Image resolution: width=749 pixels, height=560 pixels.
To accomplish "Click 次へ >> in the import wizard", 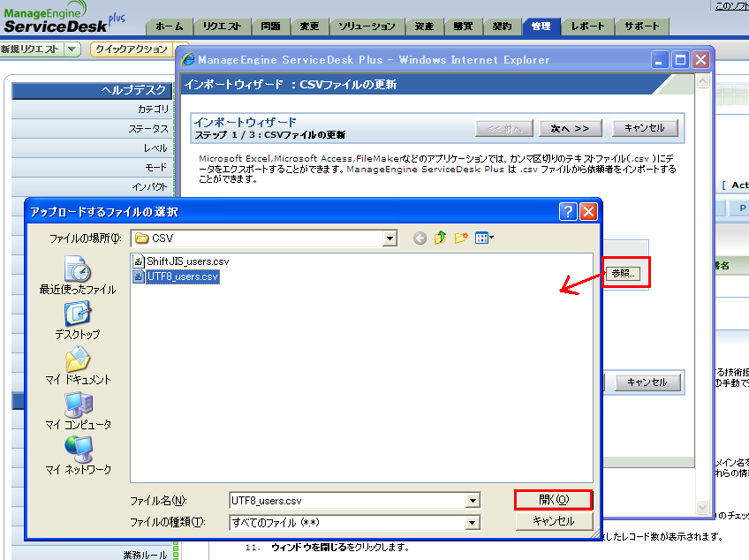I will coord(570,129).
